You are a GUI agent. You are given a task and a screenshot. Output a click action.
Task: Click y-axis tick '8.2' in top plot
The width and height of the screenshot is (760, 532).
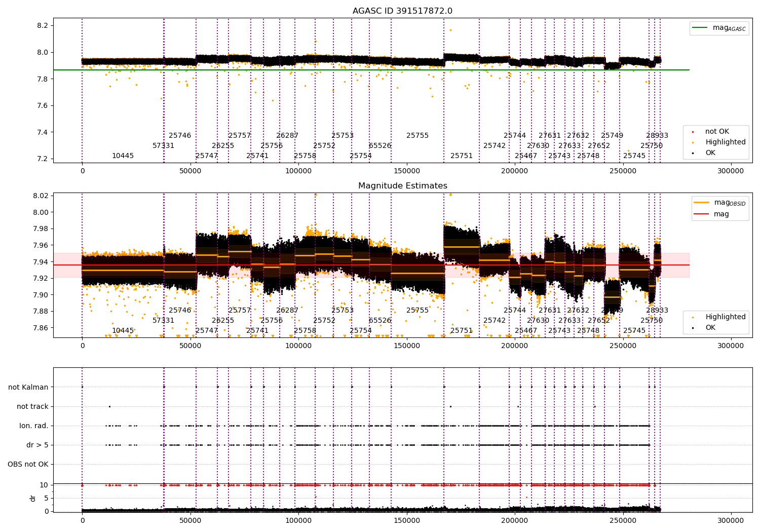(43, 26)
